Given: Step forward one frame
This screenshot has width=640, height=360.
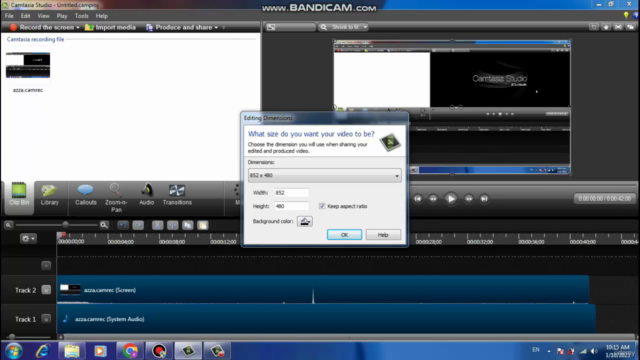Looking at the screenshot, I should tap(469, 199).
